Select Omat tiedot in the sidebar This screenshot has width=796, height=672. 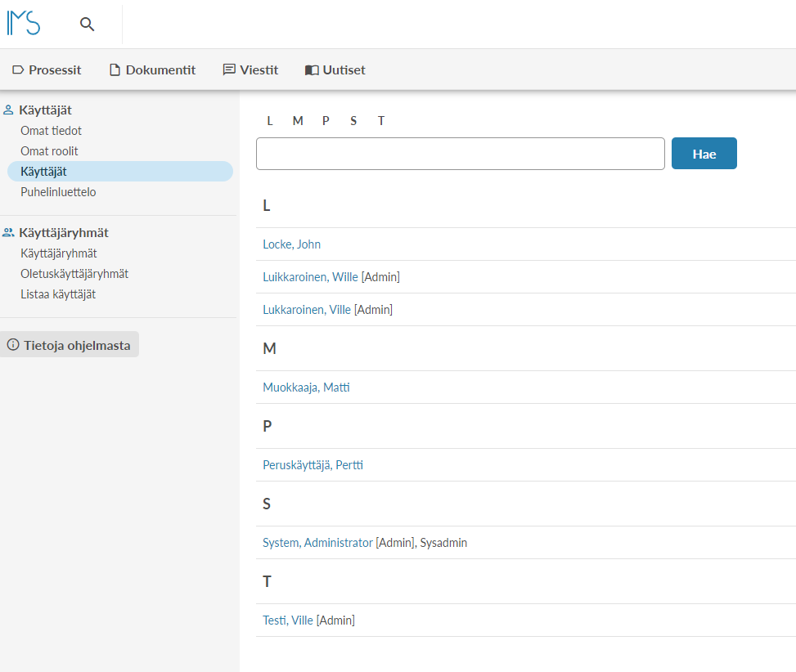[51, 131]
